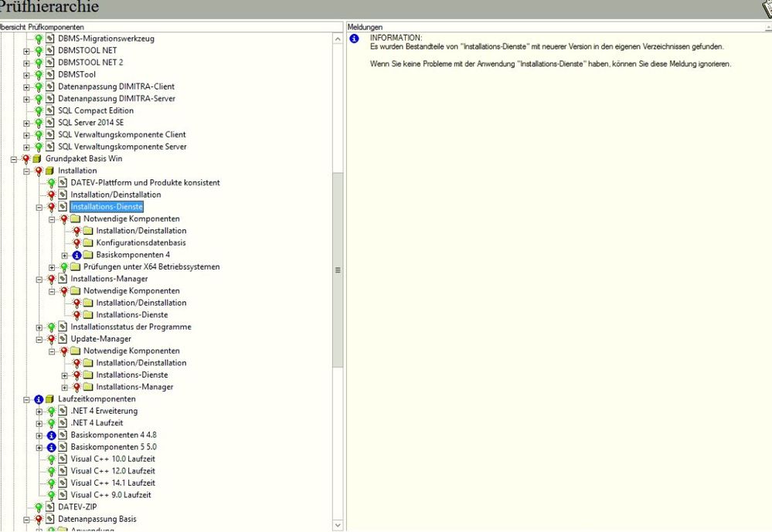
Task: Click the blue info icon in Meldungen panel
Action: [354, 39]
